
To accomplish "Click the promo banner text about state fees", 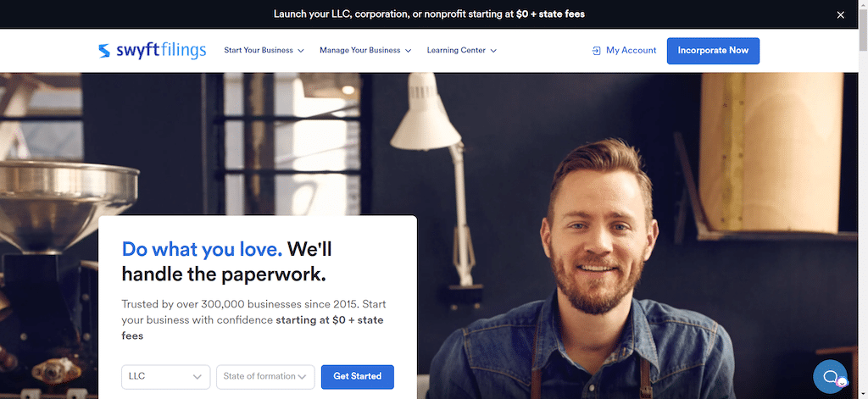I will (429, 14).
